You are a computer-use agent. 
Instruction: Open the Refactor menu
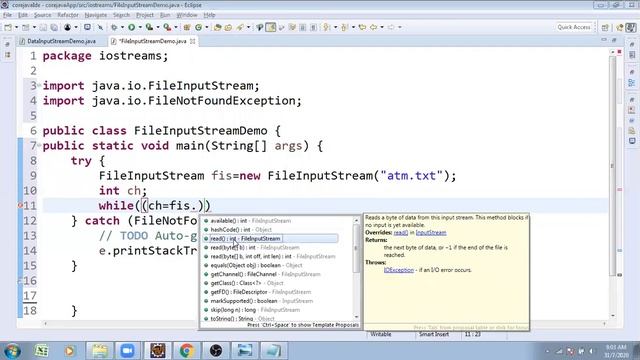tap(68, 15)
